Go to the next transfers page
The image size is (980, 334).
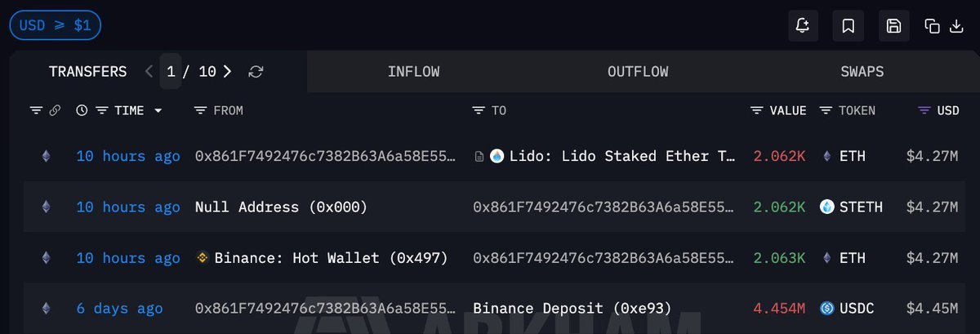pyautogui.click(x=228, y=72)
